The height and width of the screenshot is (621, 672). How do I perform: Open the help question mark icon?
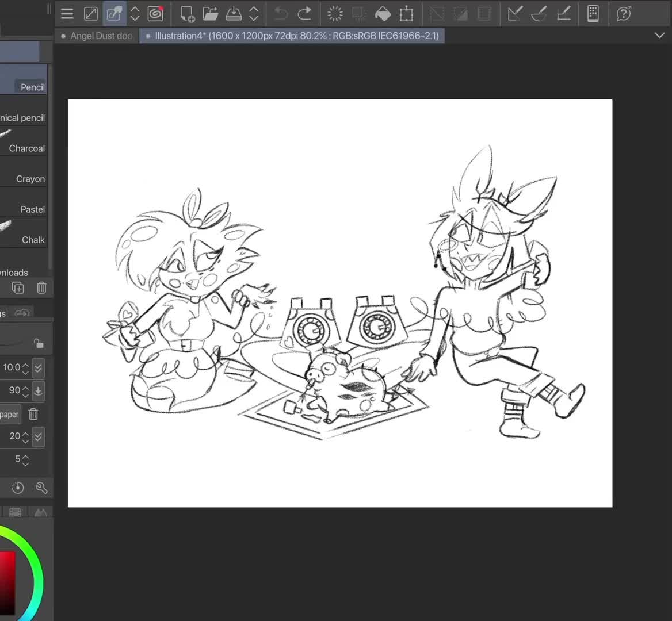pyautogui.click(x=624, y=14)
